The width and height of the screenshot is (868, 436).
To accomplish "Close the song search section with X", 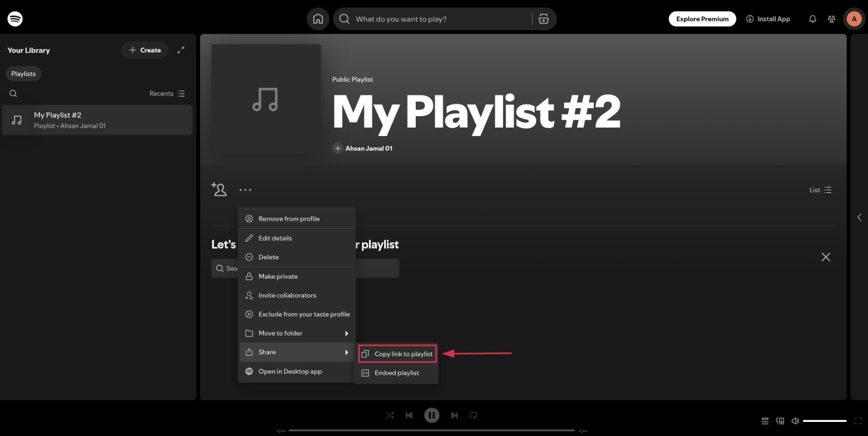I will point(826,257).
